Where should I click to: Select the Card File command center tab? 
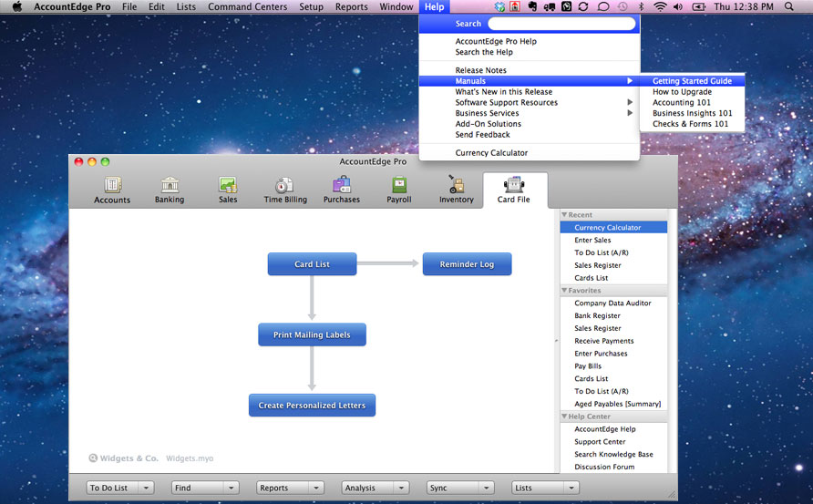coord(514,190)
